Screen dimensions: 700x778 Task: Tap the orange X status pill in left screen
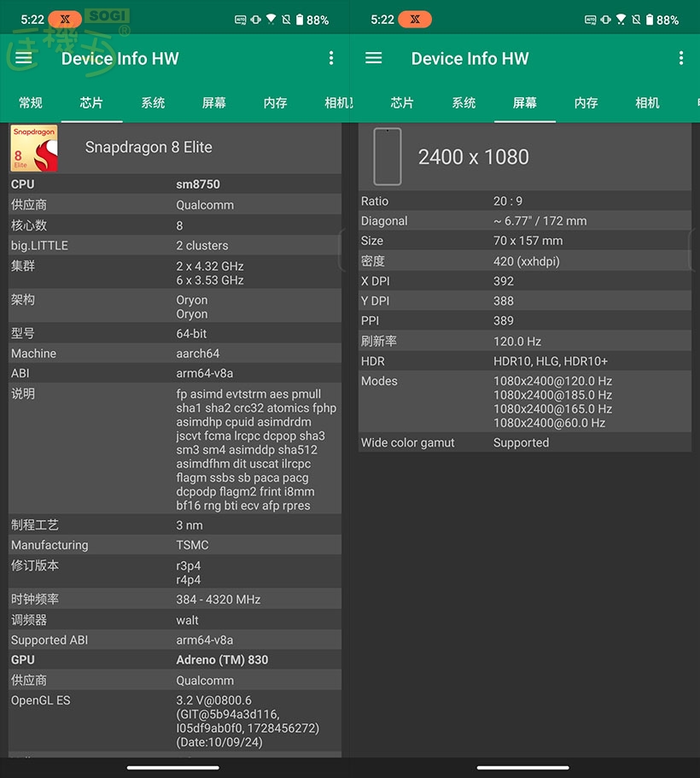[x=65, y=20]
